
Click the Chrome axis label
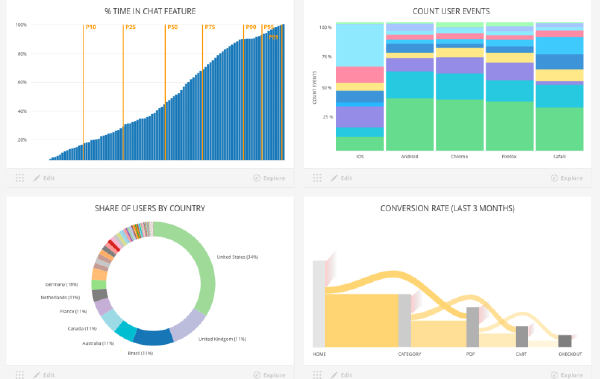[x=459, y=157]
